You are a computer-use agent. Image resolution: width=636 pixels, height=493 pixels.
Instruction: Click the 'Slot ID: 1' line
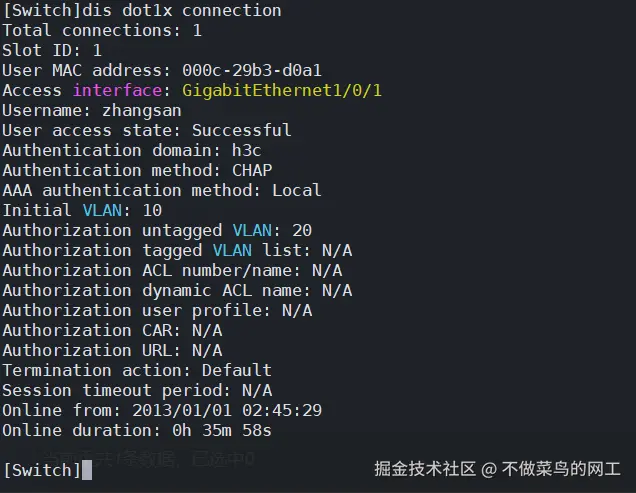point(52,50)
